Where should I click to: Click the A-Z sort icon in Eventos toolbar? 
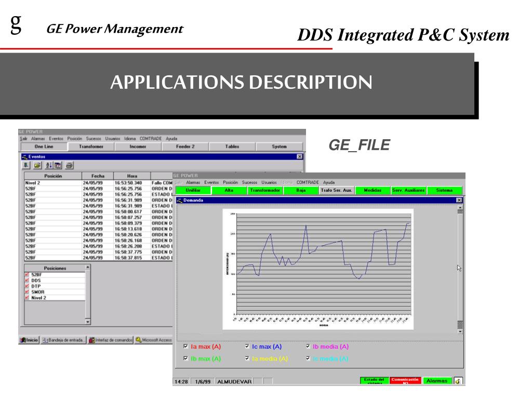pyautogui.click(x=49, y=165)
